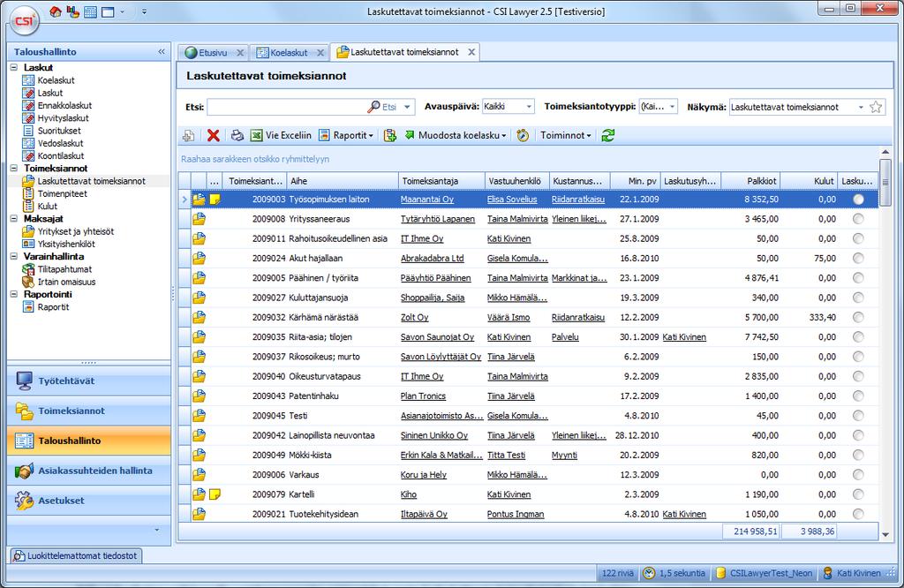This screenshot has width=904, height=588.
Task: Open Luokittelemattomat tiedostot panel
Action: click(x=76, y=555)
